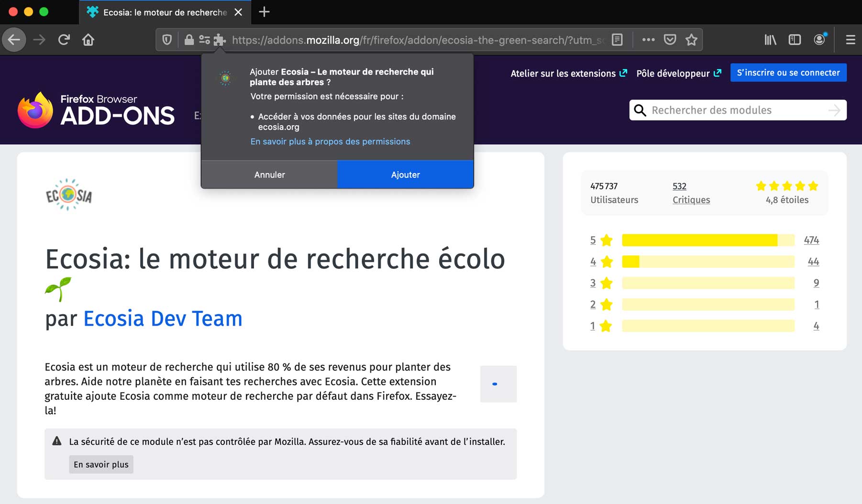862x504 pixels.
Task: Click En savoir plus security warning button
Action: click(x=101, y=464)
